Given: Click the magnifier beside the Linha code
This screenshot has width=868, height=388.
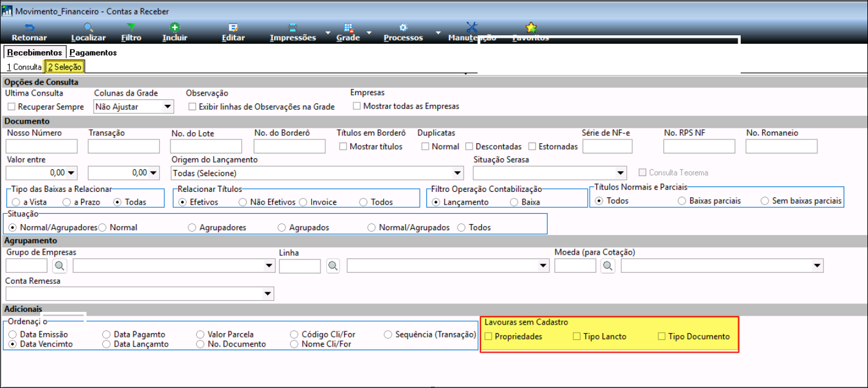Looking at the screenshot, I should pyautogui.click(x=333, y=266).
